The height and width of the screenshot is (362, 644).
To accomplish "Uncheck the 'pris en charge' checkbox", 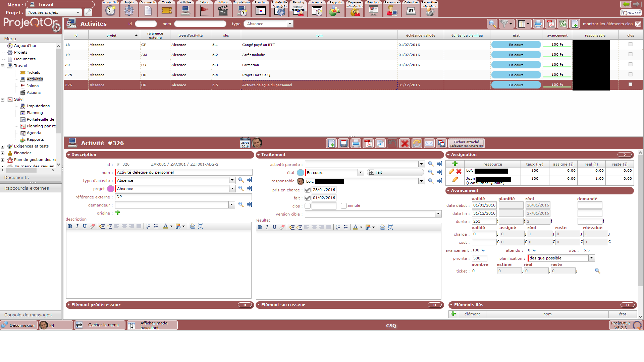I will pos(308,190).
